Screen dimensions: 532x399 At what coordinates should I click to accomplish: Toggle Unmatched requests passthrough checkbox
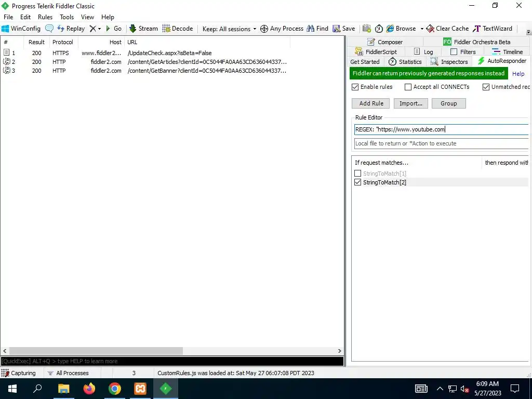point(486,87)
